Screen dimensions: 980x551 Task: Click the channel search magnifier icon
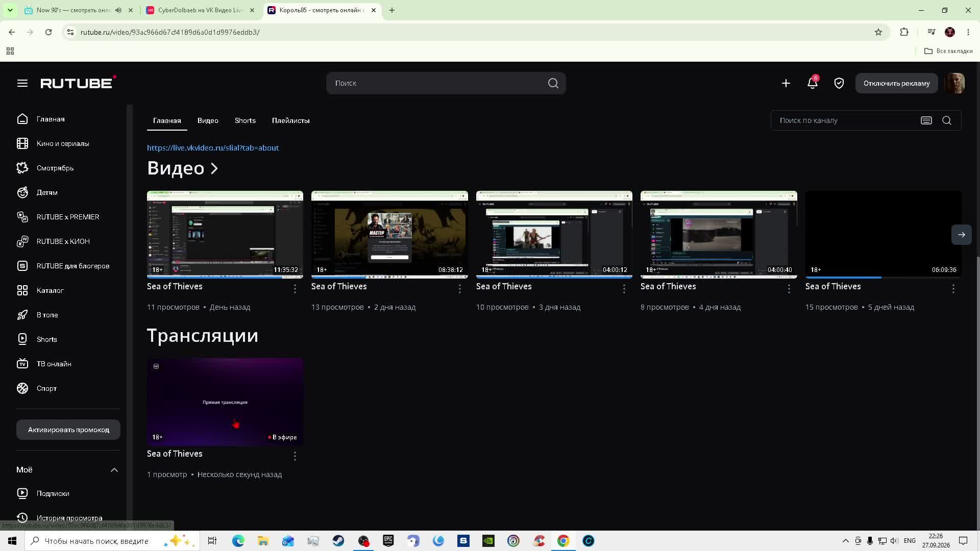click(947, 120)
